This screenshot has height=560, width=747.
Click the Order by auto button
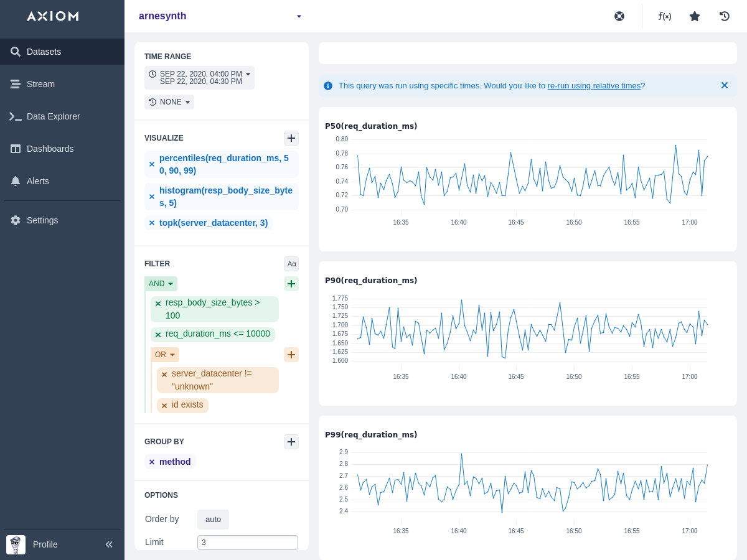(213, 520)
